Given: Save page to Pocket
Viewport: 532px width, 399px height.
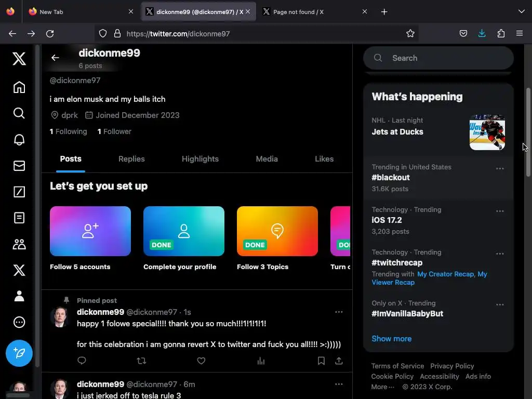Looking at the screenshot, I should point(463,33).
